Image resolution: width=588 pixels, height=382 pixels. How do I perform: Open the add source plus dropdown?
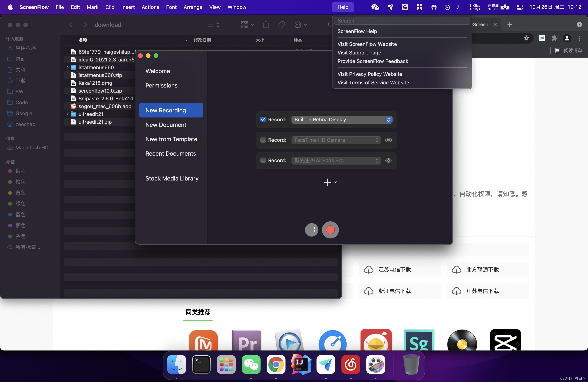click(330, 182)
